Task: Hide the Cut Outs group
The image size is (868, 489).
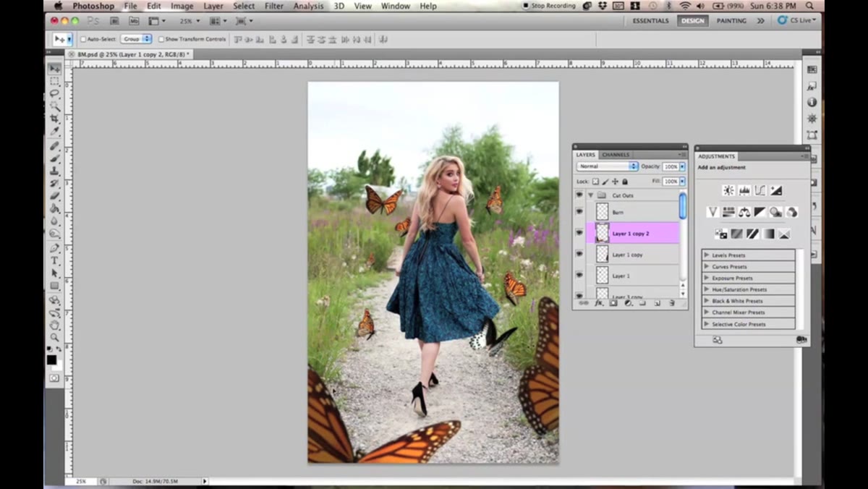Action: coord(579,195)
